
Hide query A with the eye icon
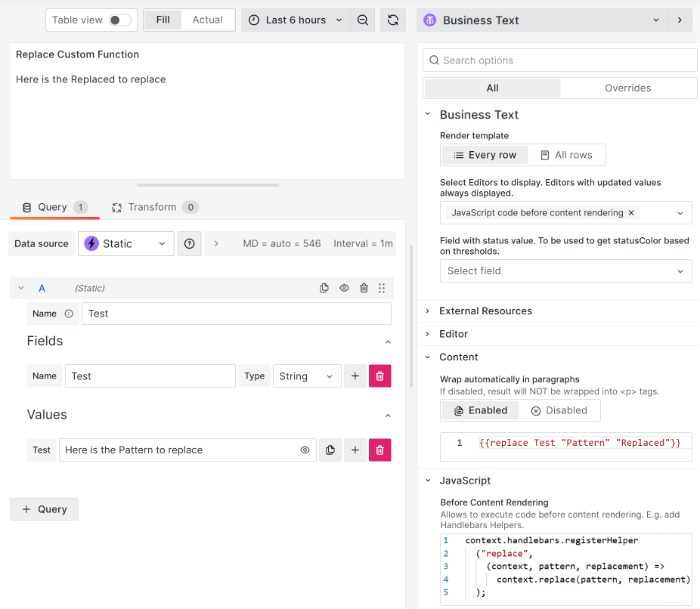pyautogui.click(x=344, y=288)
